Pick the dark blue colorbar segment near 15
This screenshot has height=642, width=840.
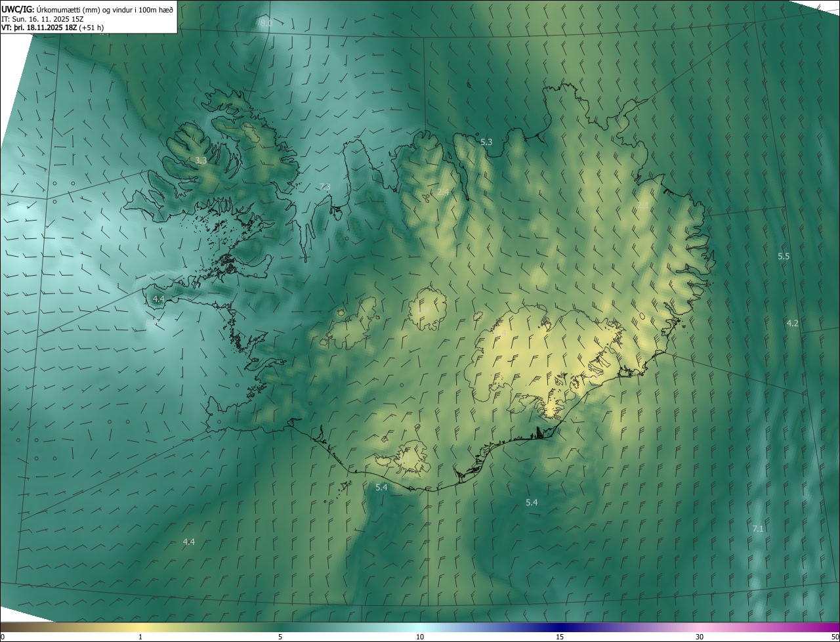click(560, 627)
